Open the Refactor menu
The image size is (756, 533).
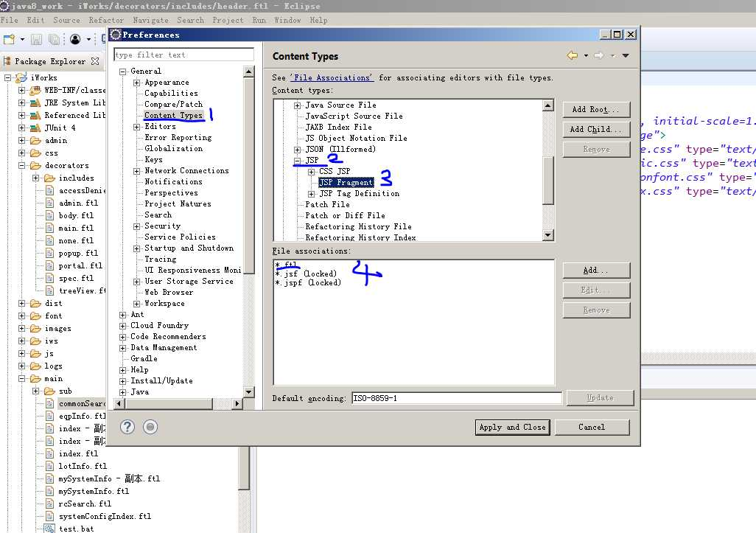[x=106, y=20]
